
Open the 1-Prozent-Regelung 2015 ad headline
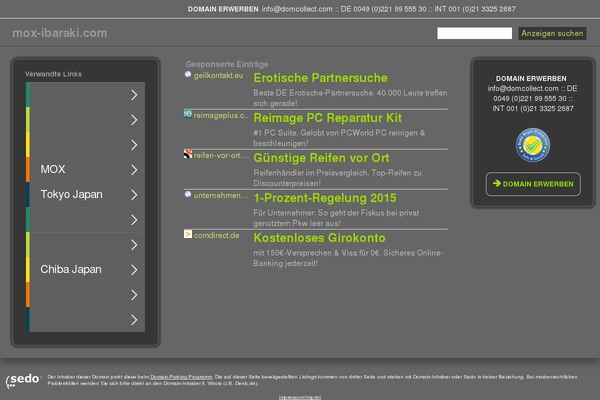click(325, 198)
